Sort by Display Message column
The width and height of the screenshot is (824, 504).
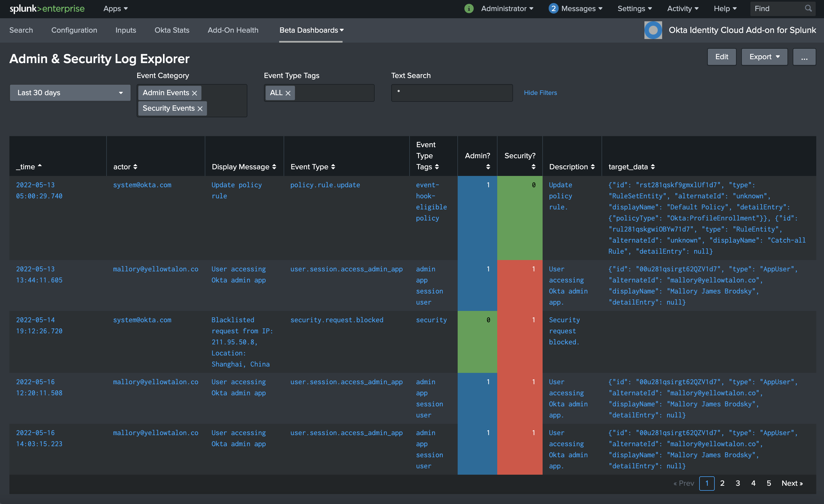coord(244,167)
